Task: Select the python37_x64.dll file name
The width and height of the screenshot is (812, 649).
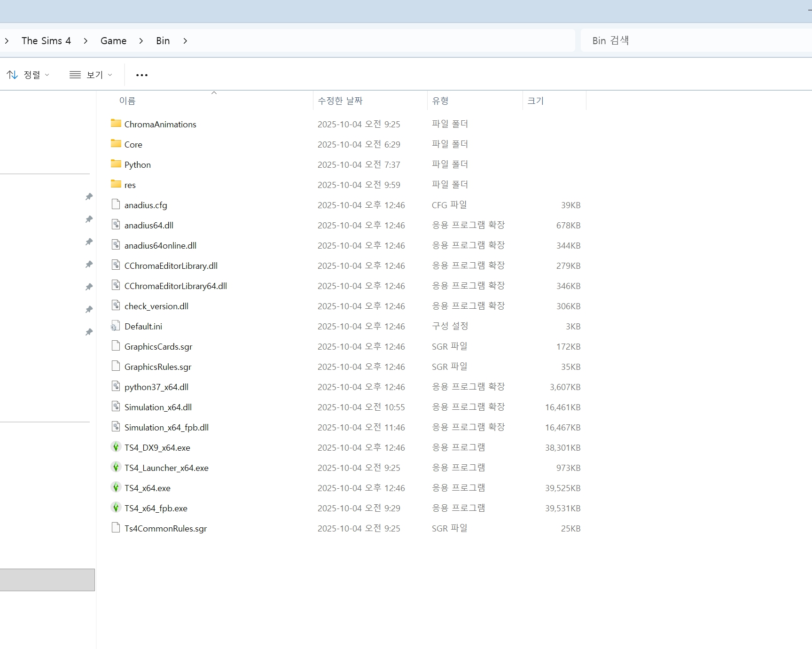Action: pos(156,387)
